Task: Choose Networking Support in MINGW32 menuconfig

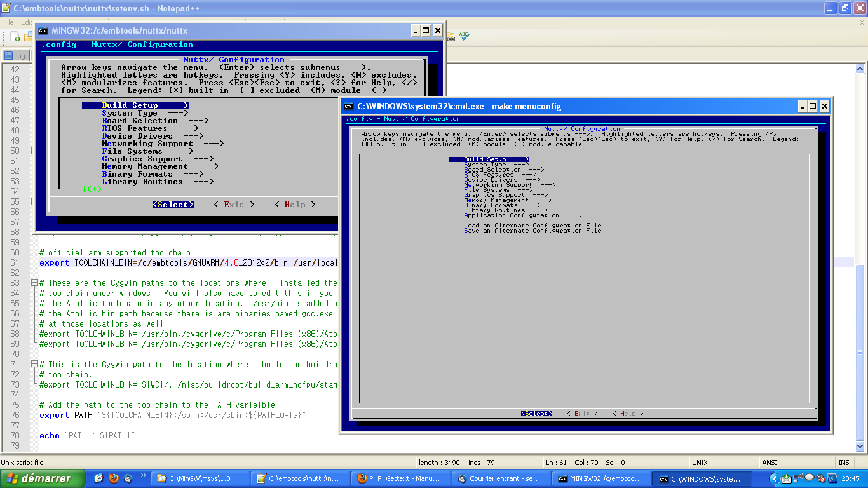Action: point(147,144)
